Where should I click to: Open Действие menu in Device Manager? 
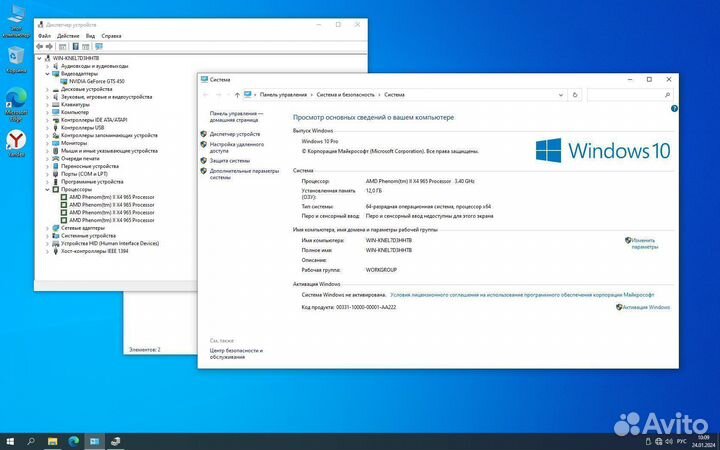pyautogui.click(x=68, y=36)
